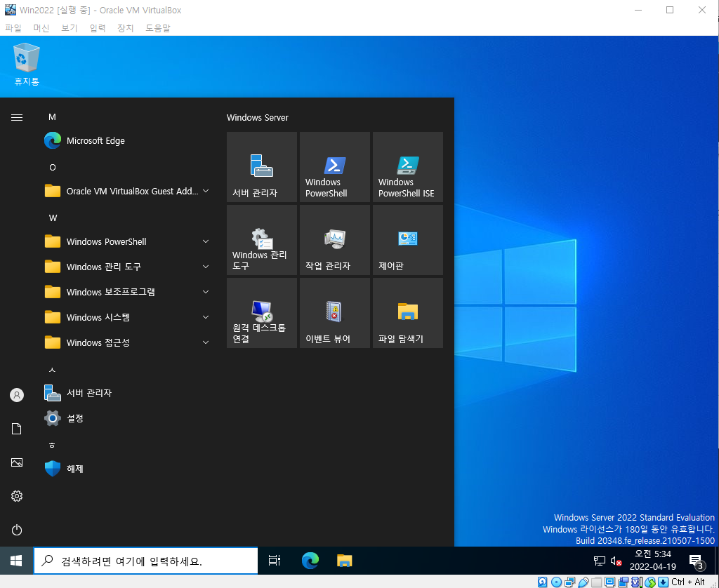This screenshot has width=719, height=588.
Task: Click the Windows Start button
Action: (17, 561)
